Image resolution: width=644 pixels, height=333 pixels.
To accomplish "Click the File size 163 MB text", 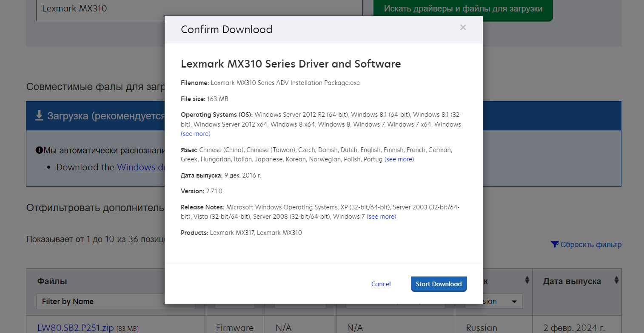I will click(x=205, y=99).
